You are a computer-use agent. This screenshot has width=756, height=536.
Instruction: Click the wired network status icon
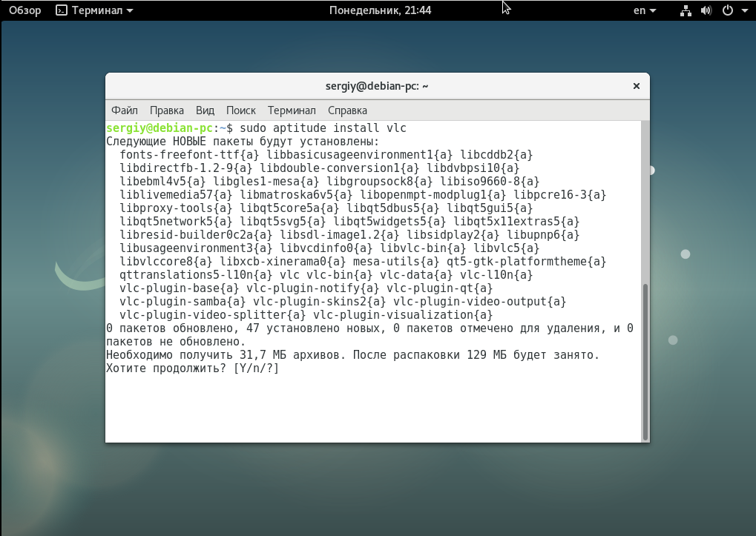click(686, 10)
